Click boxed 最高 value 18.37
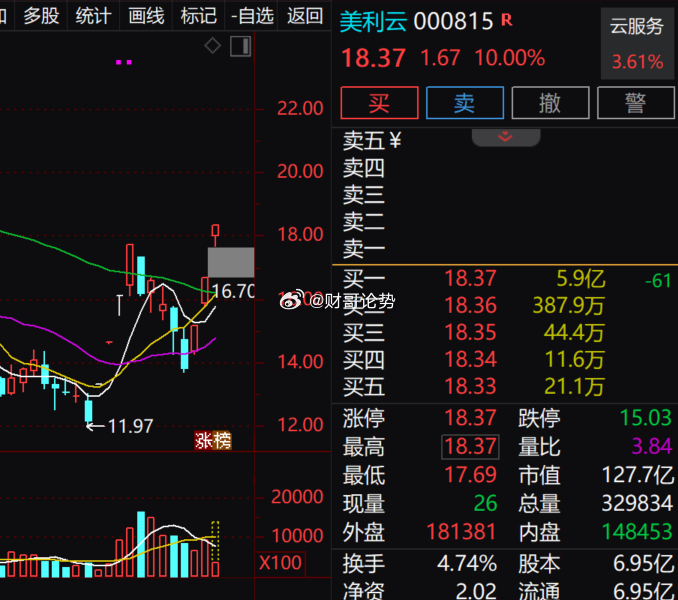 tap(470, 447)
